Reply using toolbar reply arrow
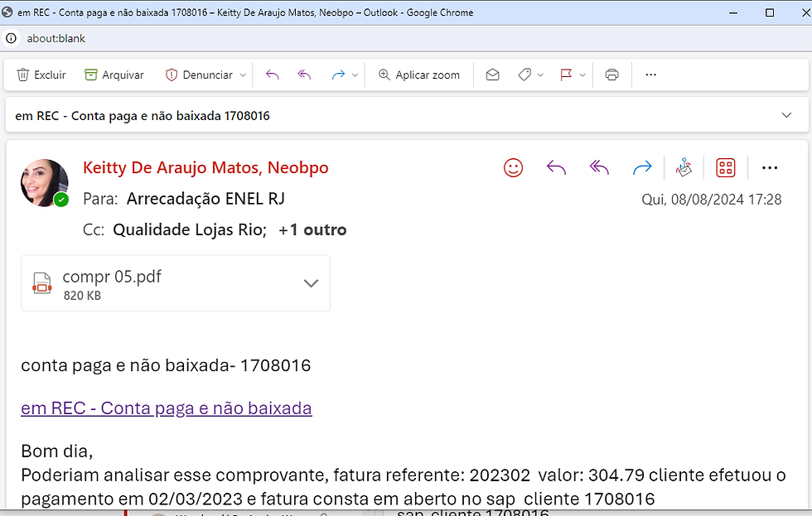The image size is (812, 516). tap(273, 75)
